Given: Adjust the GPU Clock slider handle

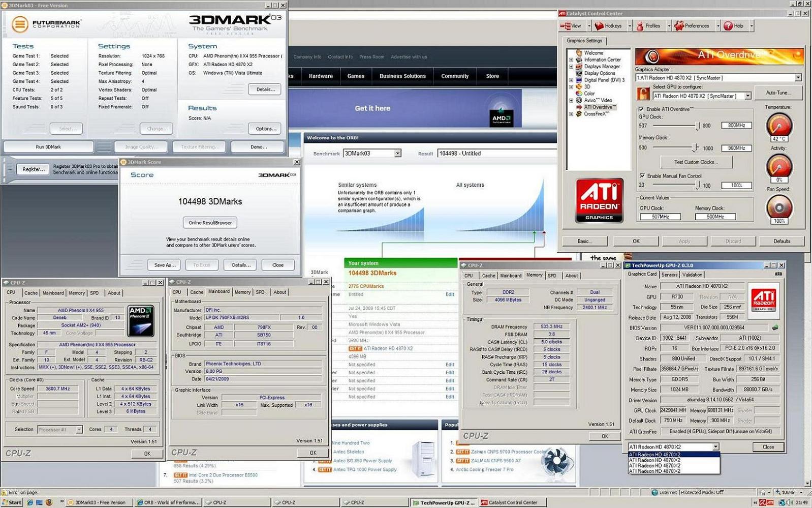Looking at the screenshot, I should point(698,125).
